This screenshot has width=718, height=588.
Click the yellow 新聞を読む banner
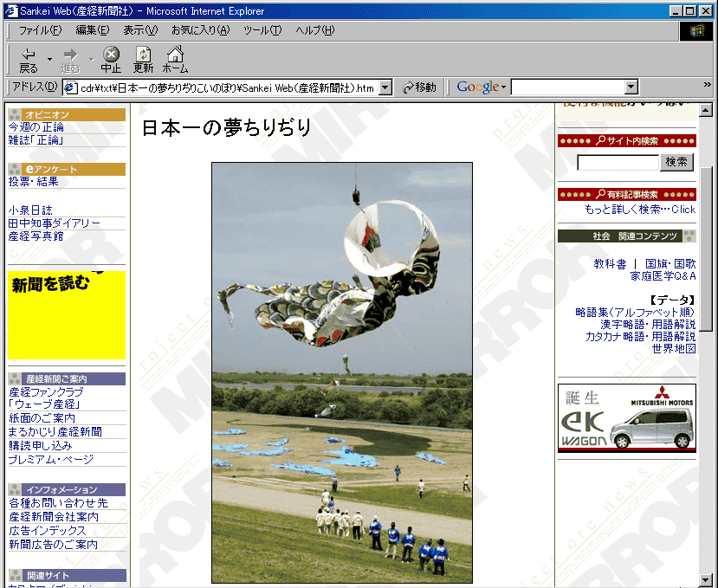pyautogui.click(x=67, y=314)
